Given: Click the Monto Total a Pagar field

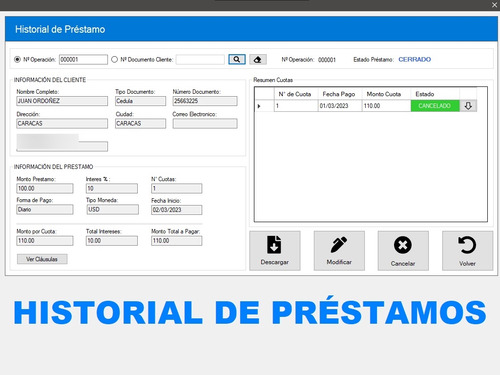Looking at the screenshot, I should pyautogui.click(x=176, y=241).
